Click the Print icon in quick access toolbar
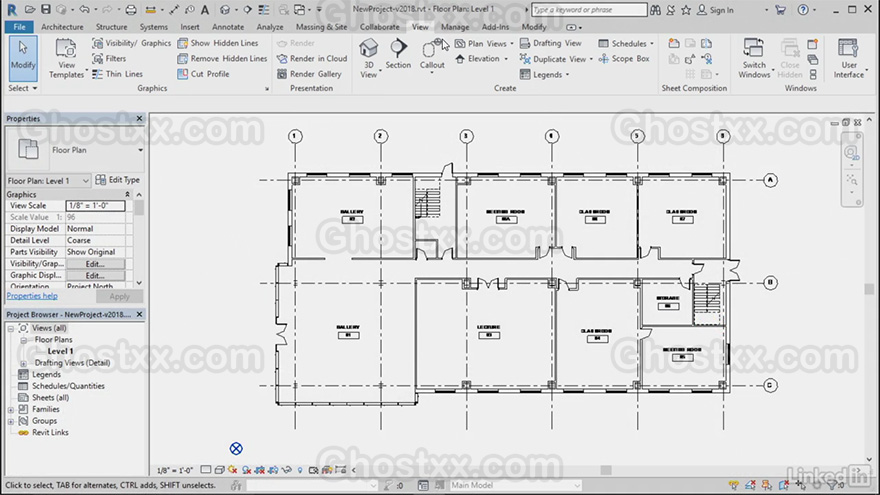The width and height of the screenshot is (880, 495). [130, 10]
